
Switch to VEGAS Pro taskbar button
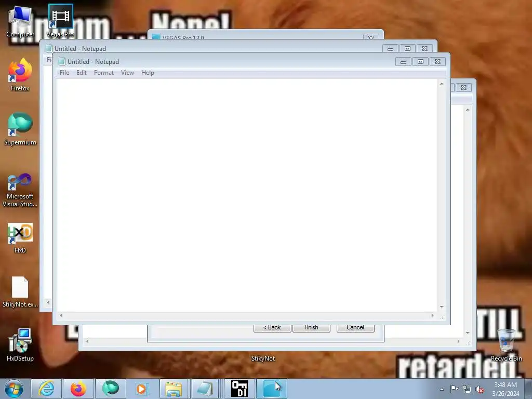(271, 389)
